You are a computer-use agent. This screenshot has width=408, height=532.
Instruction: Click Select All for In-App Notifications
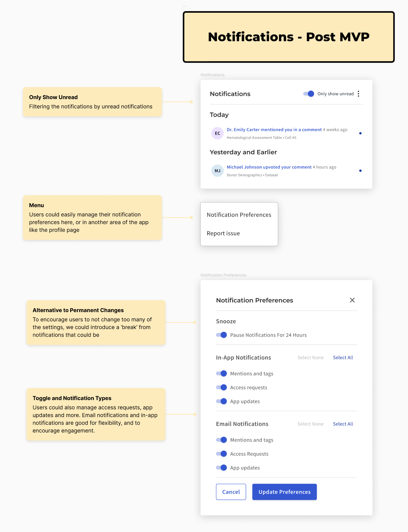coord(343,357)
